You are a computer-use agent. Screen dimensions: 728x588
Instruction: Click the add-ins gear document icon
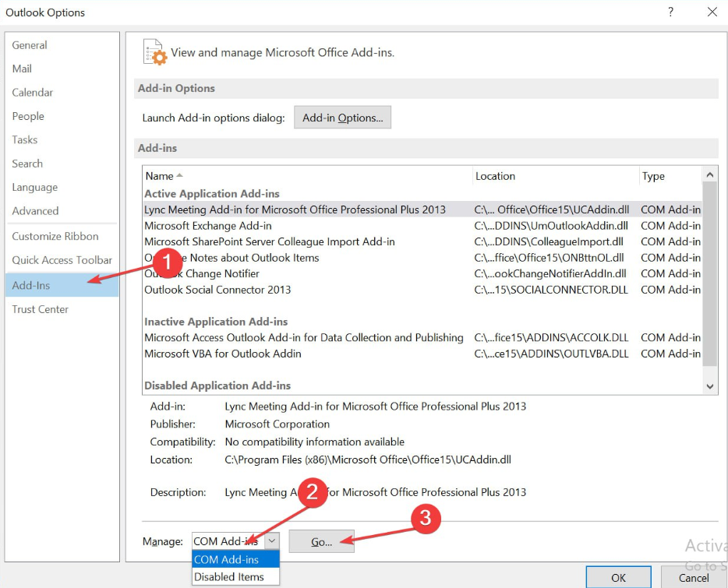coord(155,52)
